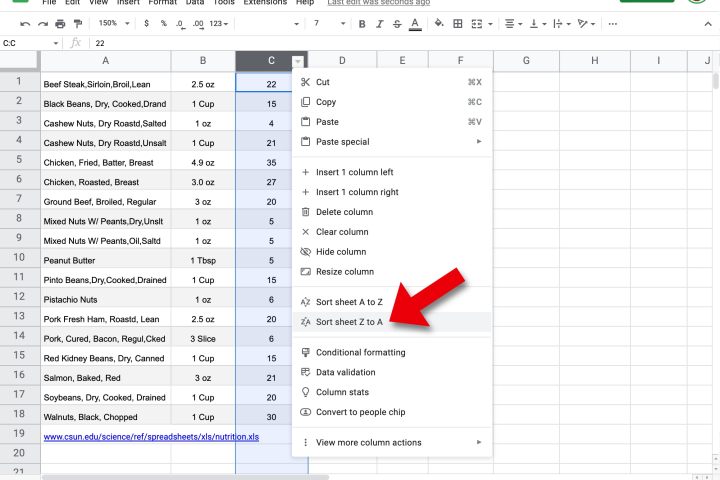720x480 pixels.
Task: Click the Increase decimal places icon
Action: click(x=198, y=24)
